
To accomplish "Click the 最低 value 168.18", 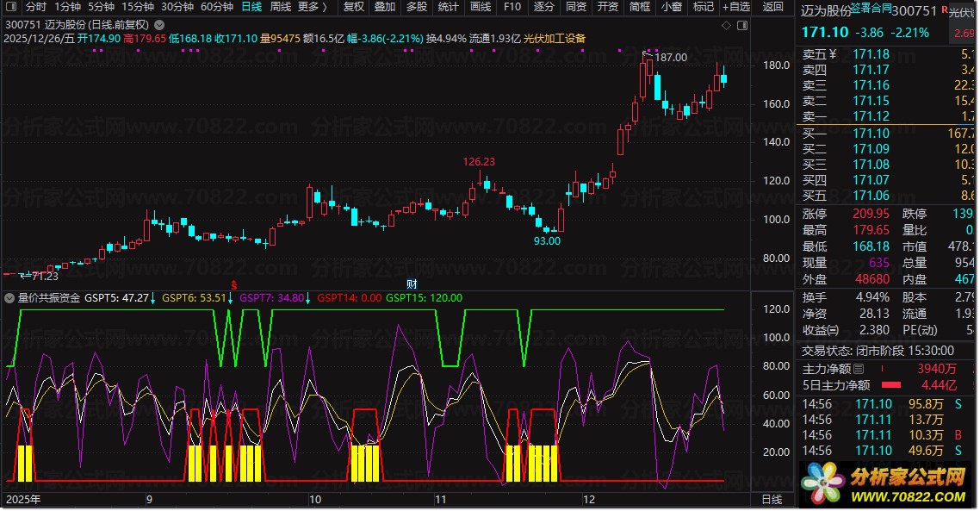I will pyautogui.click(x=871, y=246).
